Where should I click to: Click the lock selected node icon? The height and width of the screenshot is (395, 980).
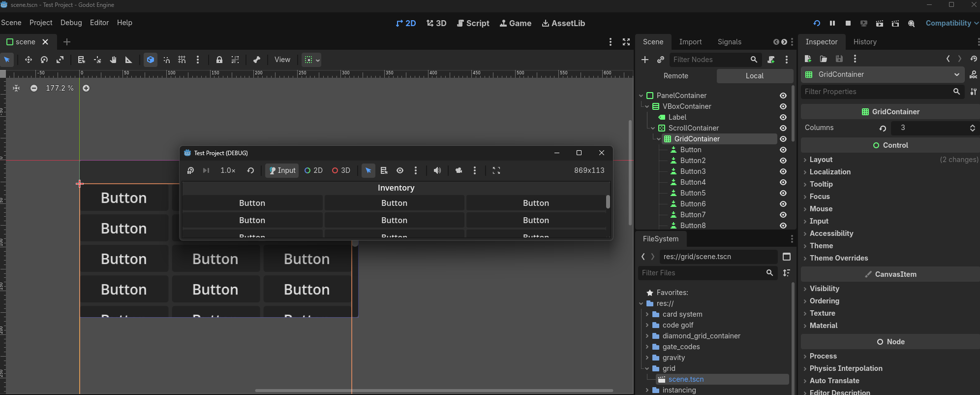pyautogui.click(x=219, y=60)
